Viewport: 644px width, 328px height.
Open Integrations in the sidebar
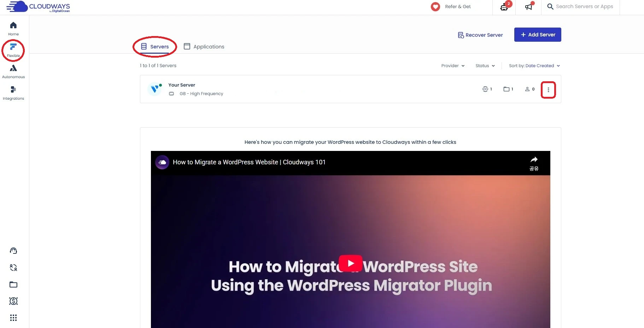point(13,93)
